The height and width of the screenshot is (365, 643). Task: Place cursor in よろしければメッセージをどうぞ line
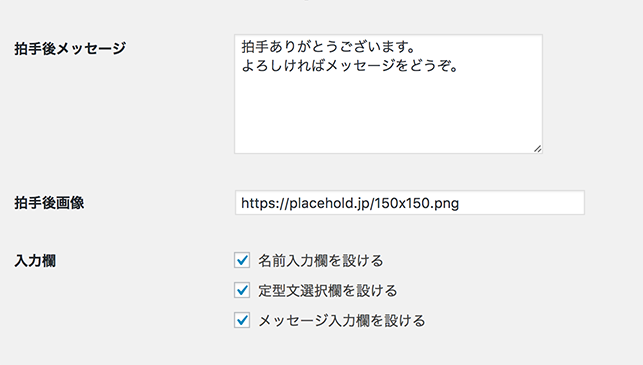tap(350, 65)
